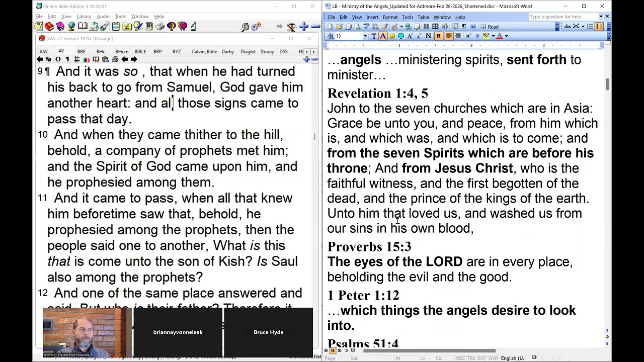The width and height of the screenshot is (644, 362).
Task: Click the yellow smiley face icon in Word
Action: (x=392, y=36)
